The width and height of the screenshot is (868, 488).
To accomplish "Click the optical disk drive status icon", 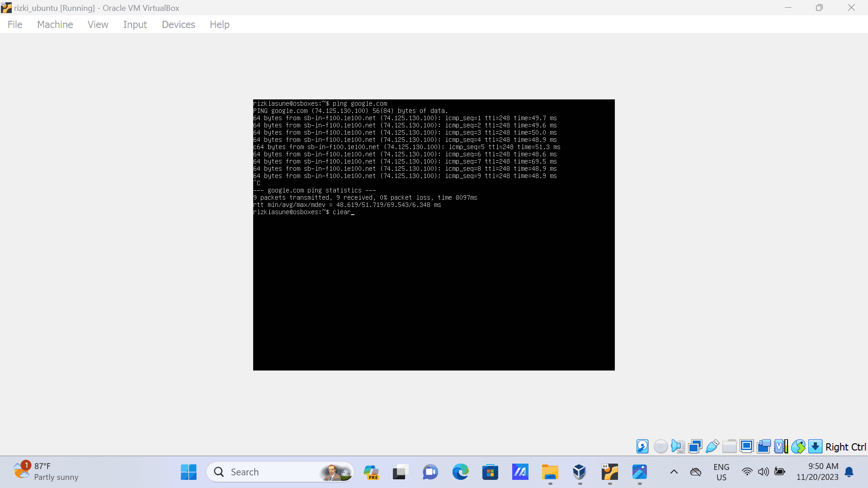I will pyautogui.click(x=660, y=446).
